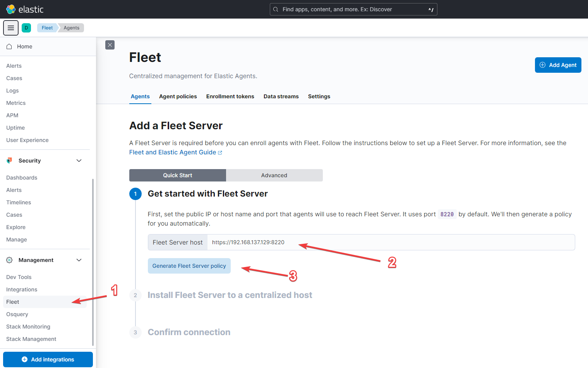The height and width of the screenshot is (368, 588).
Task: Collapse the Security section
Action: point(79,160)
